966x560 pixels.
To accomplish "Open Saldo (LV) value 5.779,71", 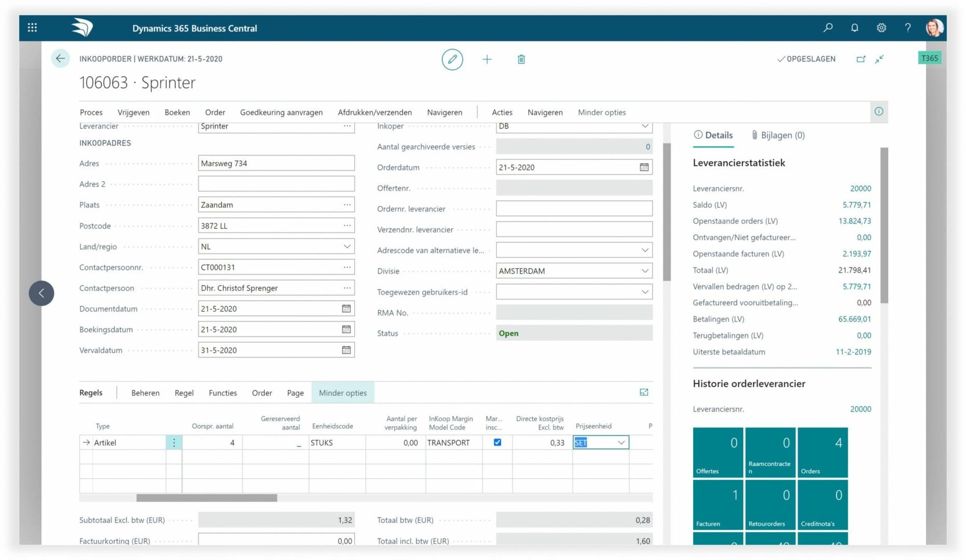I will click(x=857, y=205).
